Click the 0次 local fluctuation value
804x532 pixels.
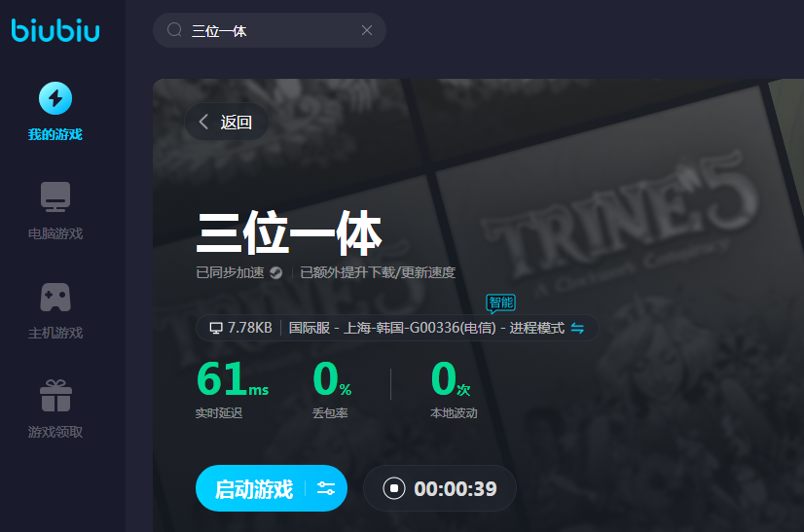[451, 378]
